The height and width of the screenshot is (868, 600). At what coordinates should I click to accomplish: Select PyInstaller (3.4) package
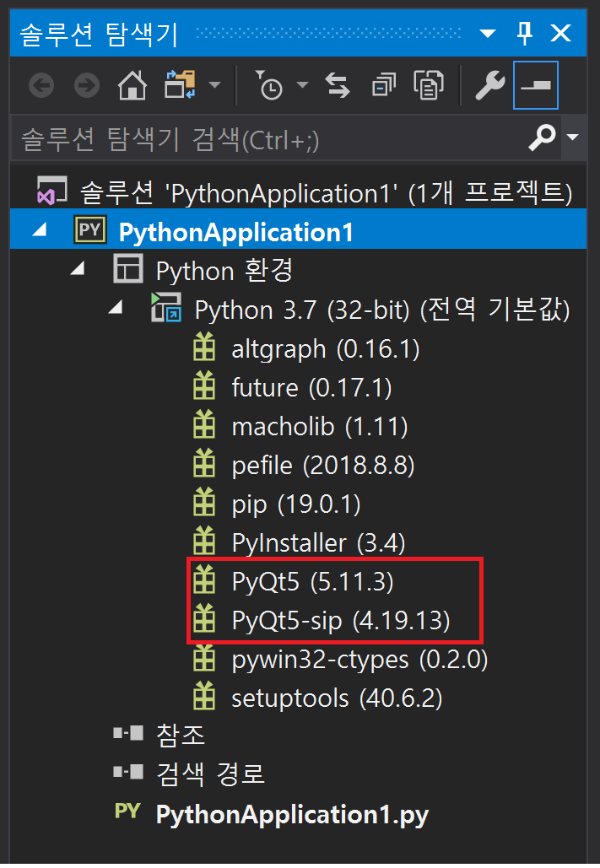[318, 543]
